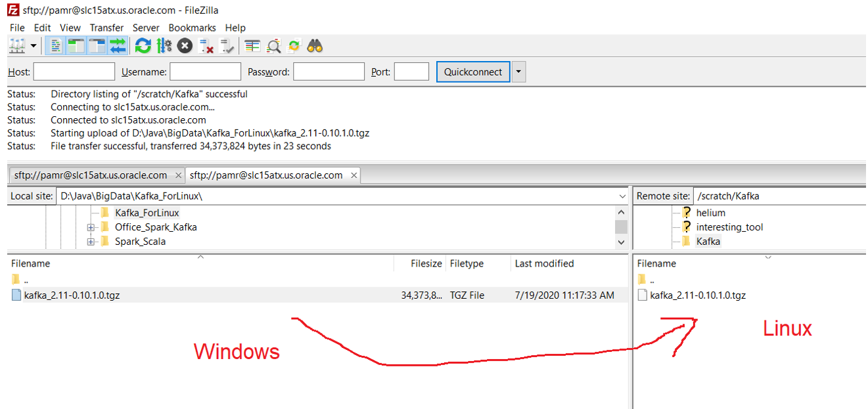Toggle directory comparison icon
868x409 pixels.
(x=273, y=46)
